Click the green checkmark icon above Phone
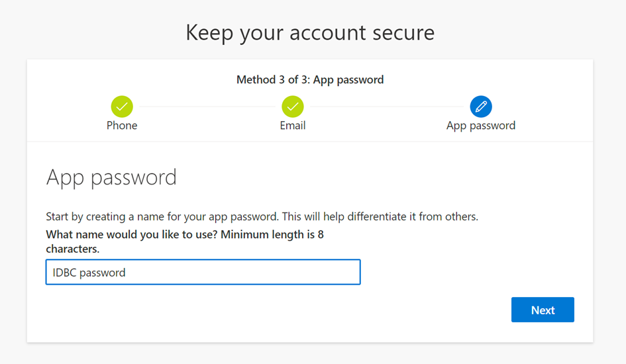Viewport: 626px width, 364px height. (122, 107)
